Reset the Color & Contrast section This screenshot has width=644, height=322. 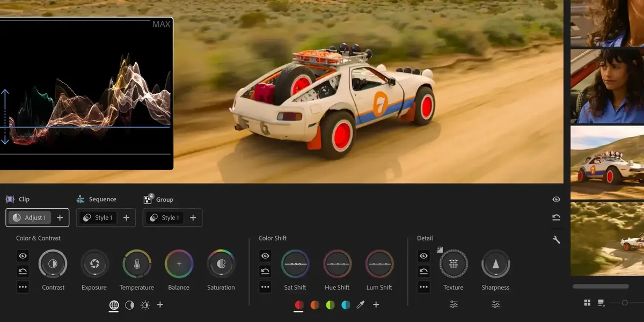[x=23, y=272]
